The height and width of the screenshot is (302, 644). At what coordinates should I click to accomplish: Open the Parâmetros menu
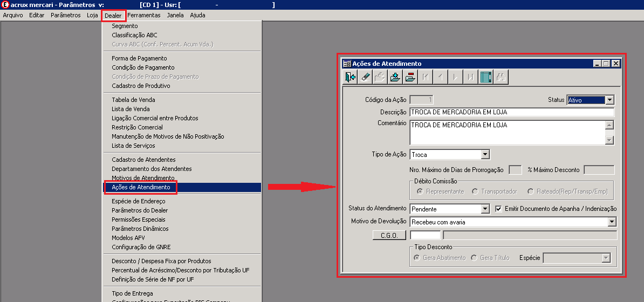coord(66,15)
